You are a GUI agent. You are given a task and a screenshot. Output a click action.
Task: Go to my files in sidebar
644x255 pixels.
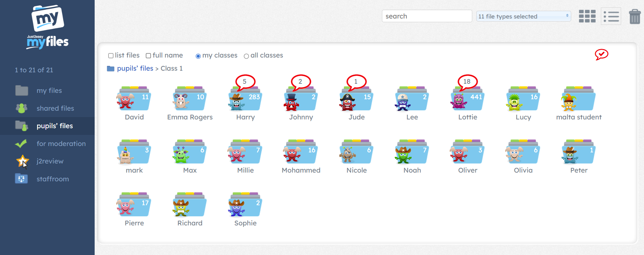(47, 90)
